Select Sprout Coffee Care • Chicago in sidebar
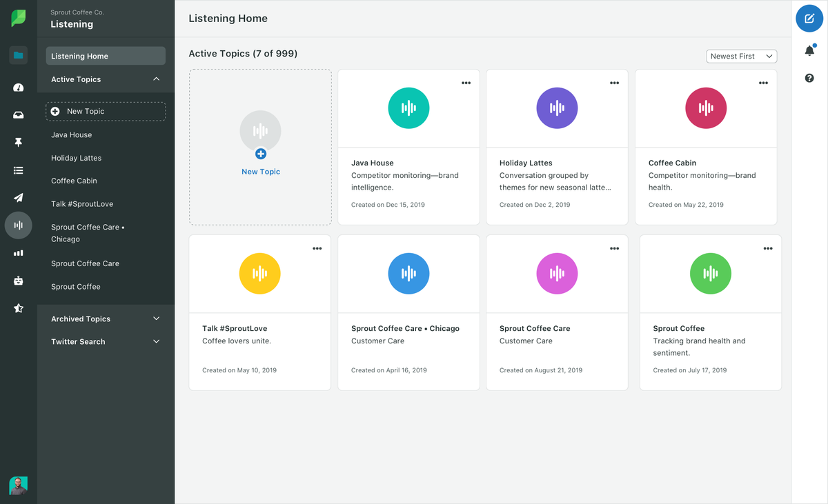 coord(88,233)
